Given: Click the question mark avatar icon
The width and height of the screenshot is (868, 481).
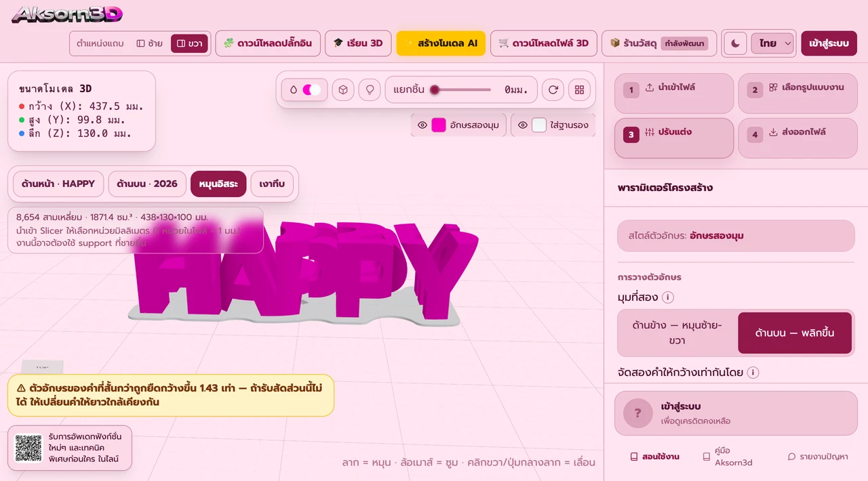Looking at the screenshot, I should [x=638, y=413].
